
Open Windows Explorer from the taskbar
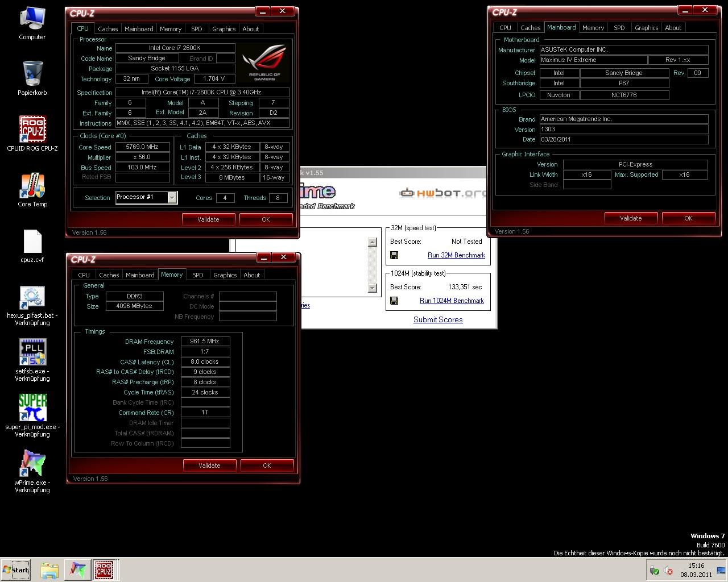[x=49, y=570]
